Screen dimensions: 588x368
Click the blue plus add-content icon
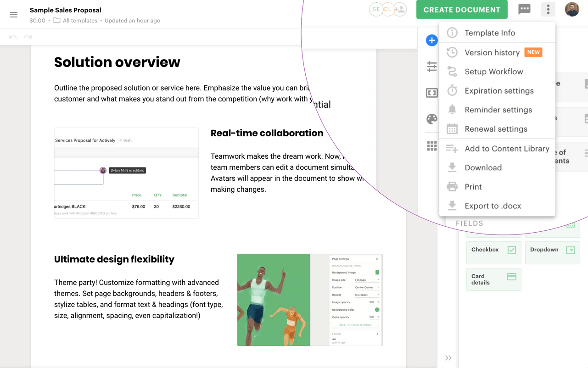coord(432,40)
